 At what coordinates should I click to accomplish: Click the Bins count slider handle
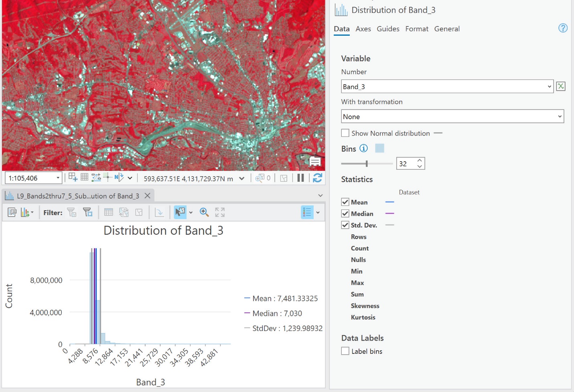pyautogui.click(x=367, y=163)
